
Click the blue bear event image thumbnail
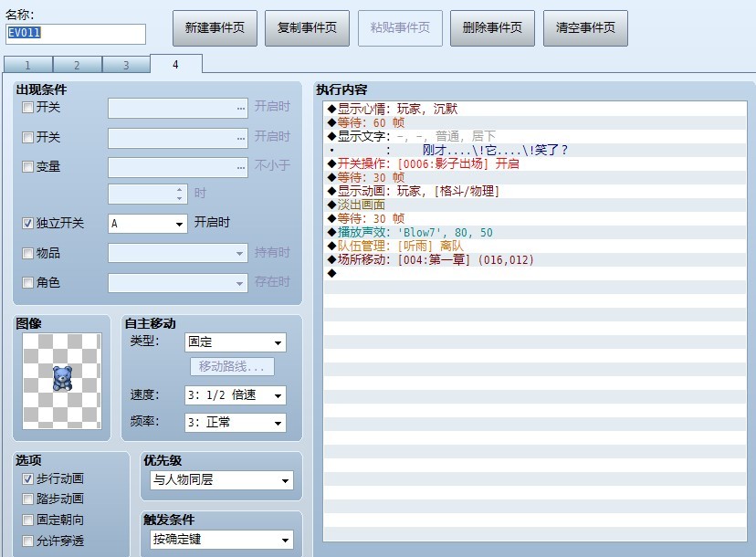(x=62, y=381)
